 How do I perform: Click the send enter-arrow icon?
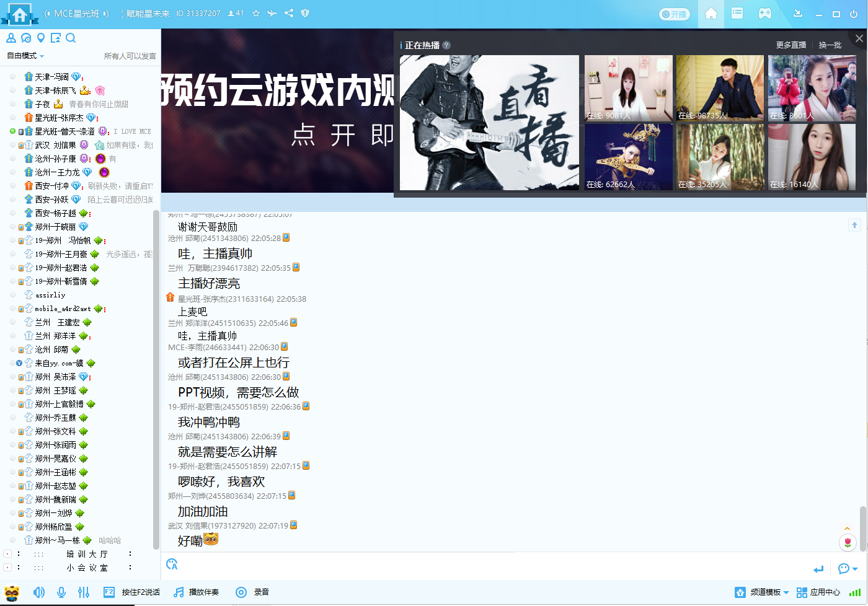[x=818, y=569]
